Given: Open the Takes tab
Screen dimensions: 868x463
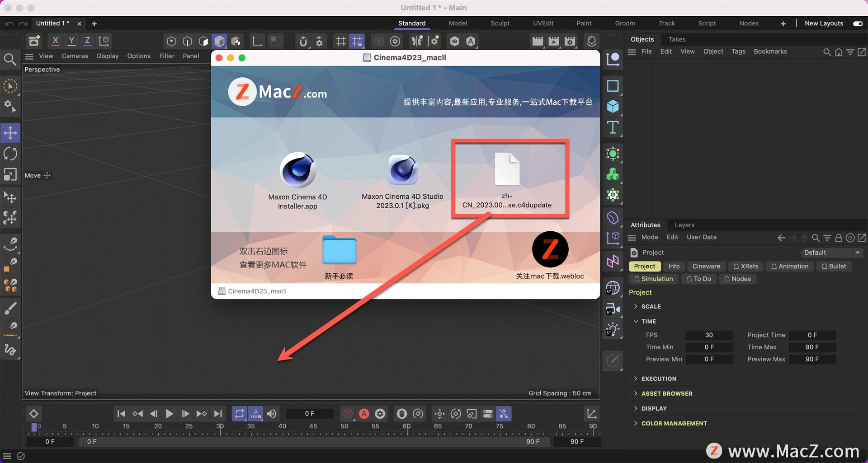Looking at the screenshot, I should click(x=677, y=39).
